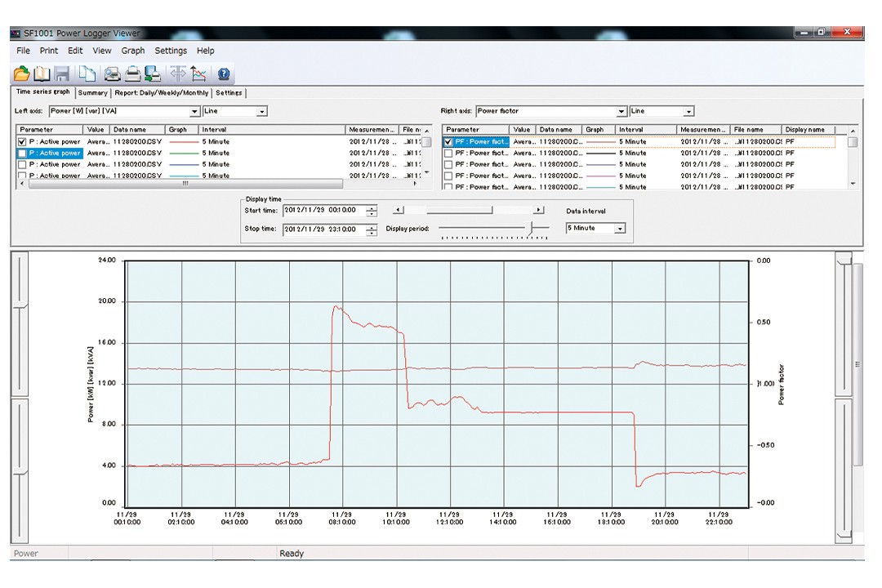This screenshot has height=588, width=882.
Task: Open help via blue question mark icon
Action: (223, 73)
